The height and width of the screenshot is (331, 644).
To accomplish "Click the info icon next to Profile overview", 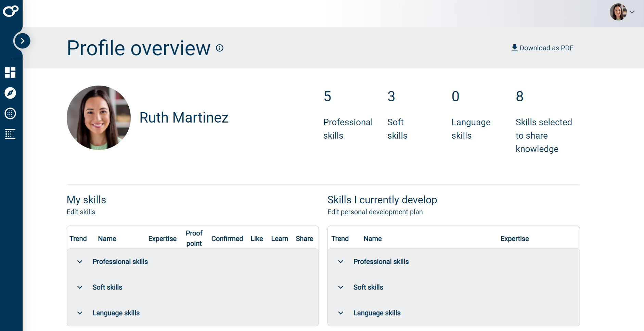I will coord(219,48).
